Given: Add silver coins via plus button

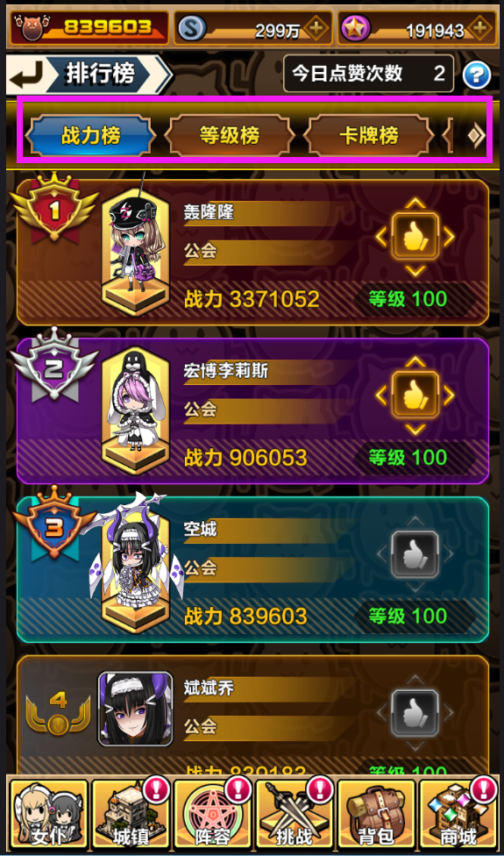Looking at the screenshot, I should (x=316, y=28).
